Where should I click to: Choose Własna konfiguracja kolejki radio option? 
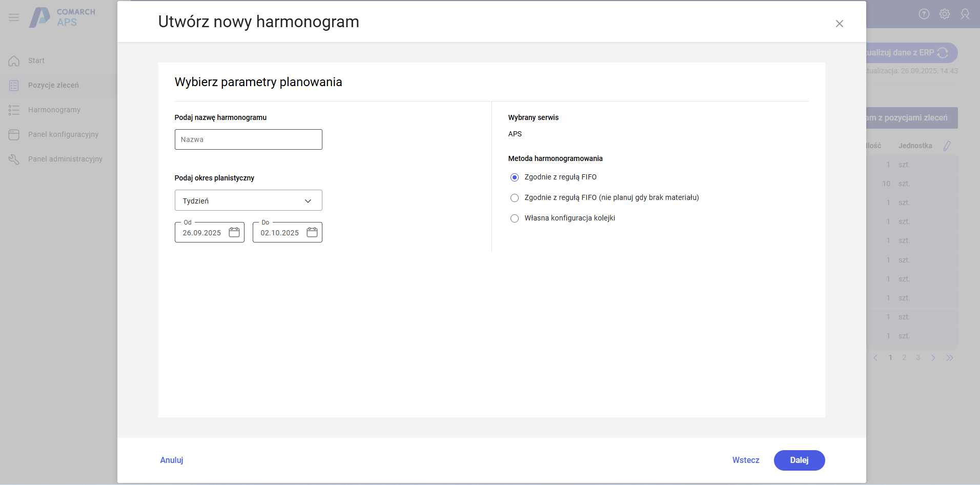click(x=515, y=218)
